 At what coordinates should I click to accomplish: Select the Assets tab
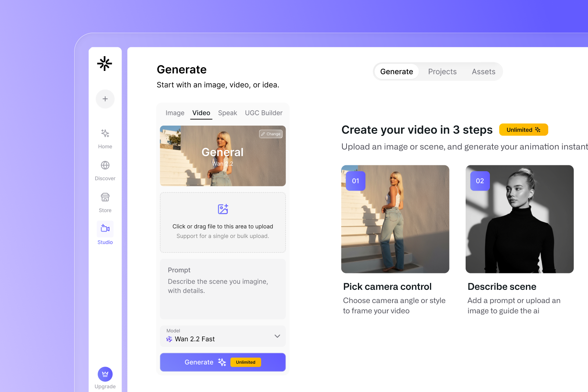(483, 72)
